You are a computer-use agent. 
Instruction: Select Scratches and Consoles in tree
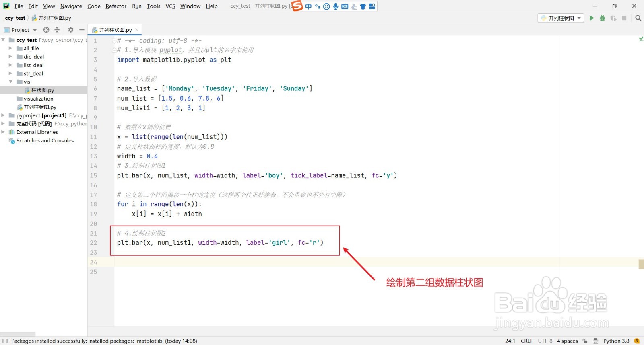coord(41,140)
